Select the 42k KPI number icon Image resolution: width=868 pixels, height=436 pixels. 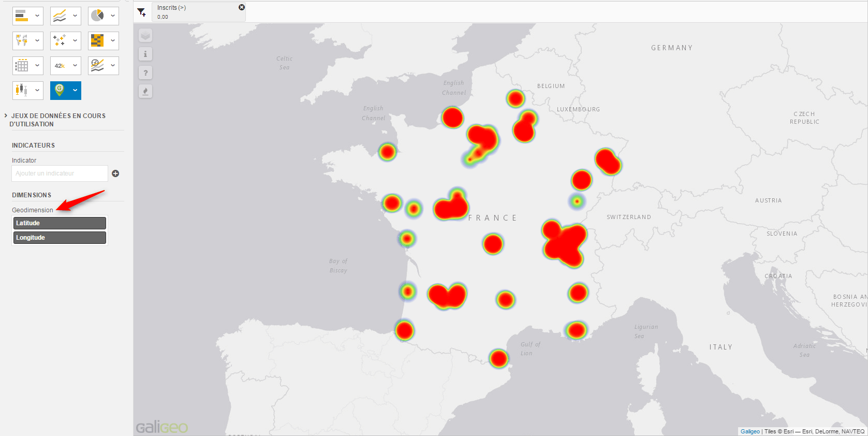60,66
